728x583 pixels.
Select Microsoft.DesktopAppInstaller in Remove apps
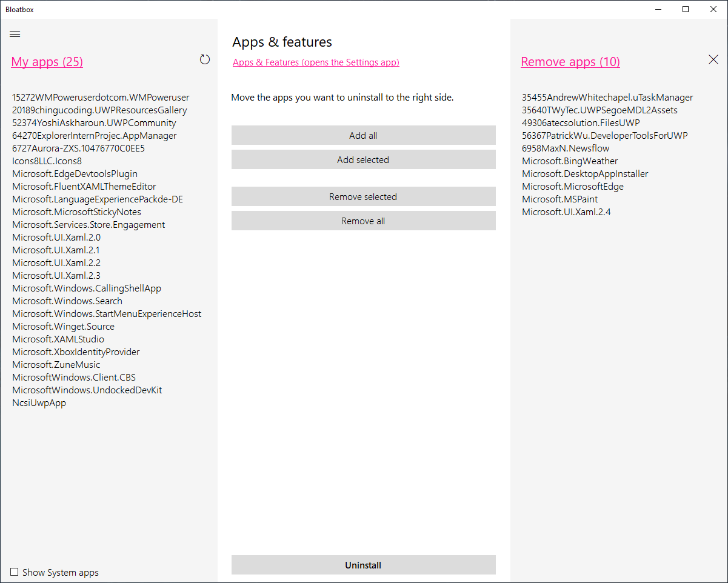585,174
